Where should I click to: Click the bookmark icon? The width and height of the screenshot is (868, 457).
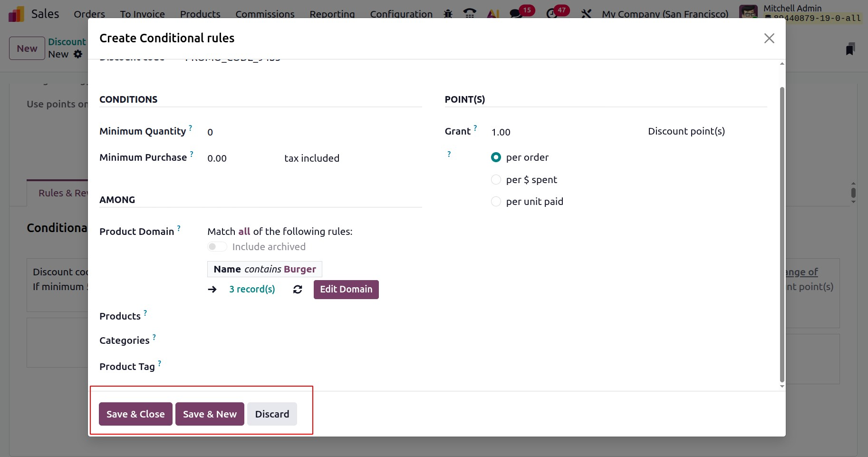point(850,49)
